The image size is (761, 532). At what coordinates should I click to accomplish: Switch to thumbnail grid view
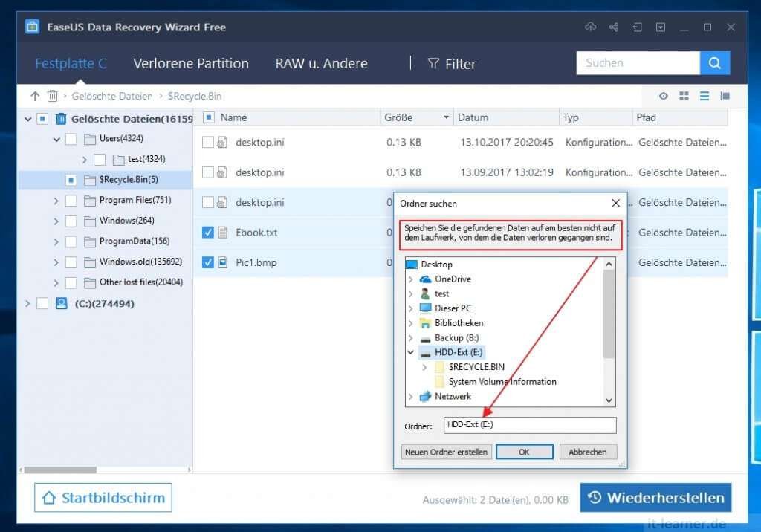pyautogui.click(x=684, y=96)
